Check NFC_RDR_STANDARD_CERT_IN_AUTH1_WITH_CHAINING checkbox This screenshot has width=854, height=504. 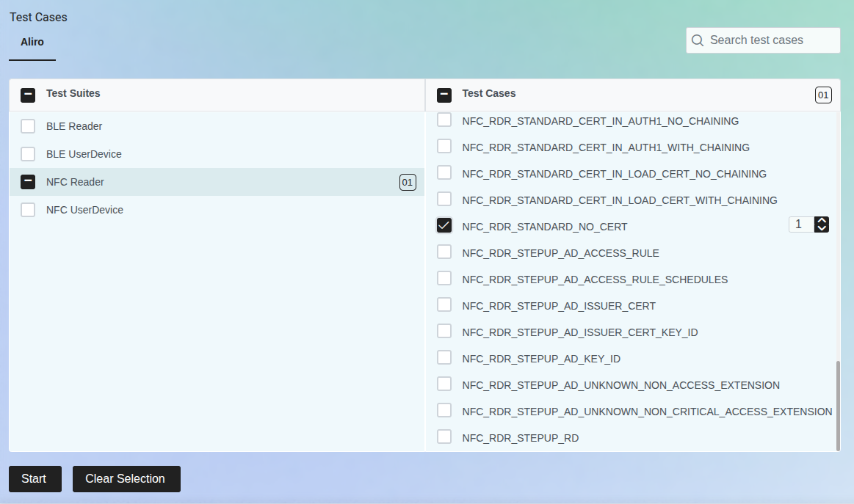tap(444, 147)
